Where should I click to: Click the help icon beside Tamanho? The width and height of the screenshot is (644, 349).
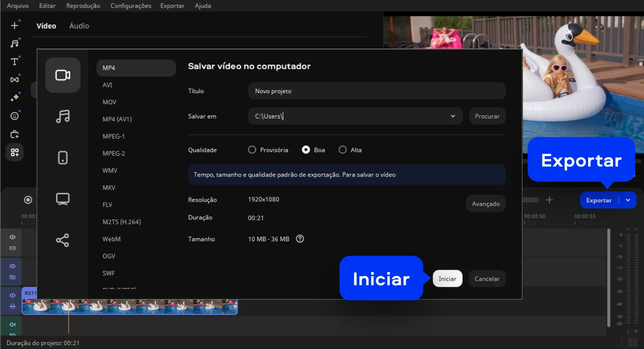[x=300, y=239]
